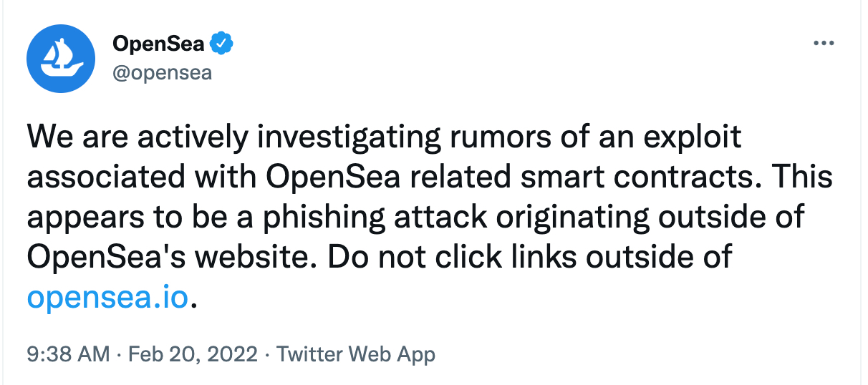Open the tweet's three-dot more options menu

click(x=824, y=44)
